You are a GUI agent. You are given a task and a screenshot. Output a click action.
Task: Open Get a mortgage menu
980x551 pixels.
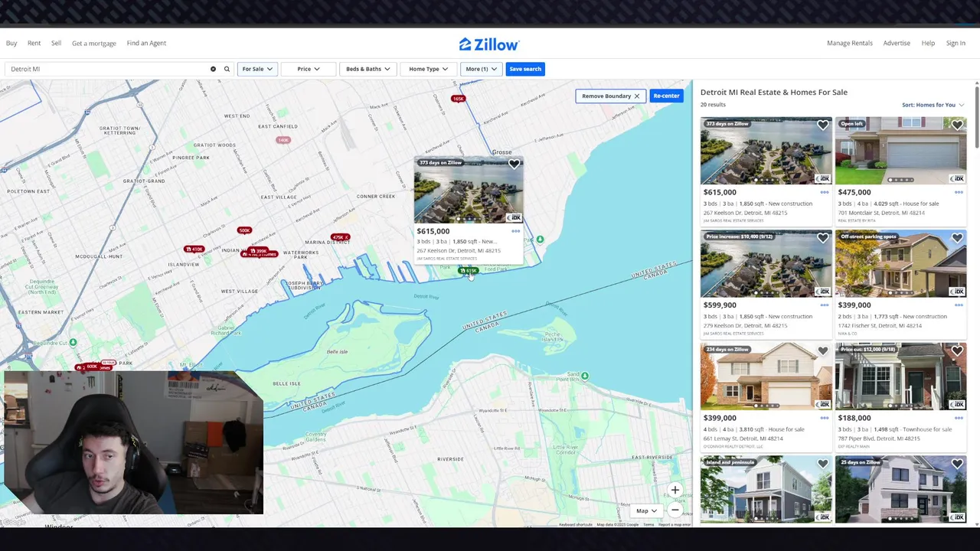[x=94, y=44]
